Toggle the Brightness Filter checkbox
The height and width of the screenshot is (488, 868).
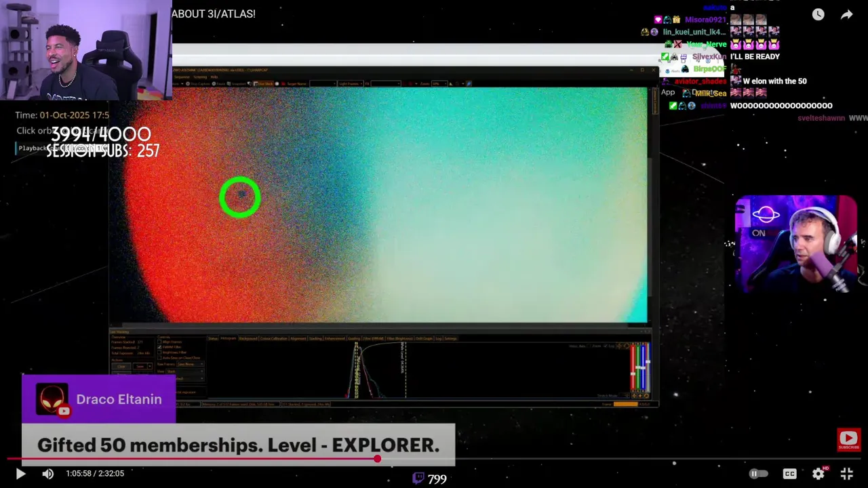[x=159, y=352]
